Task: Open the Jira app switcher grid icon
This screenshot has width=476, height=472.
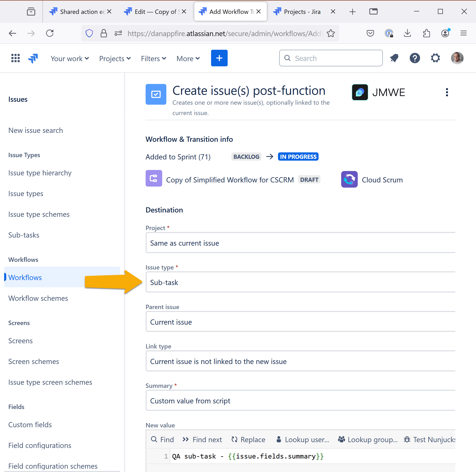Action: coord(16,58)
